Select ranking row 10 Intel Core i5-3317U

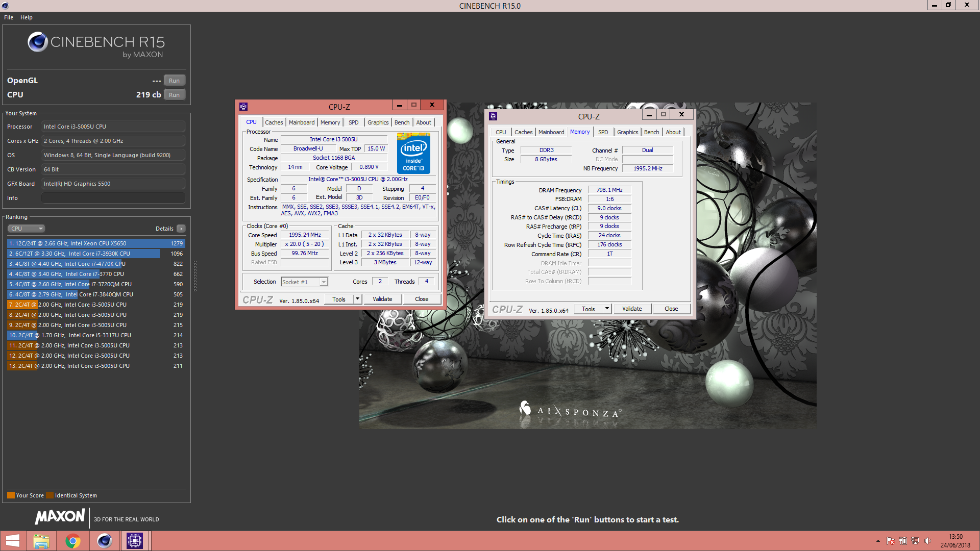pyautogui.click(x=96, y=335)
